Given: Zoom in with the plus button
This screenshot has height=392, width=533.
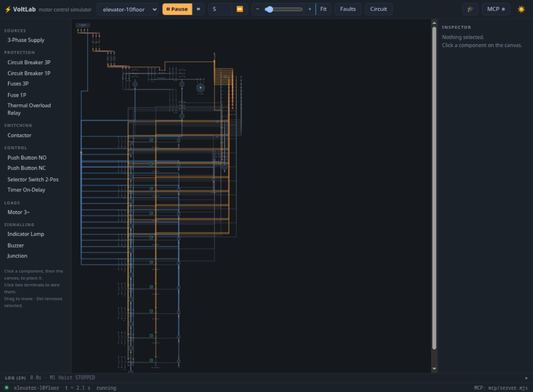Looking at the screenshot, I should tap(310, 9).
